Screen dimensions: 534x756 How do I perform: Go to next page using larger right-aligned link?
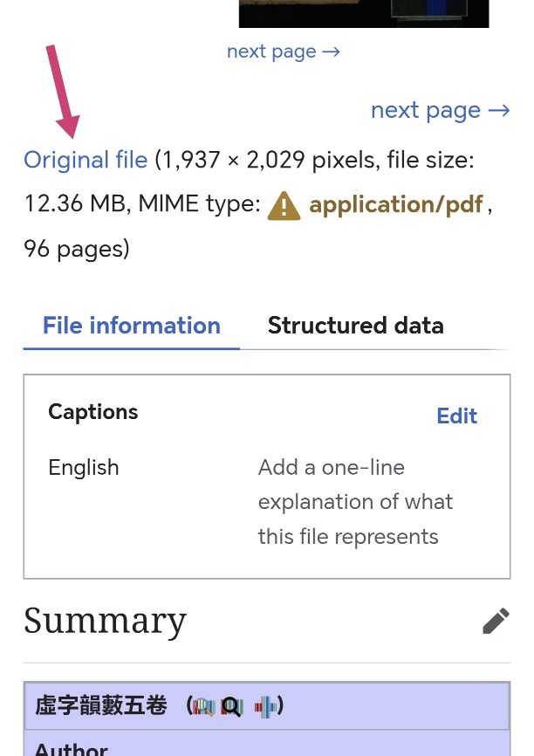(440, 111)
